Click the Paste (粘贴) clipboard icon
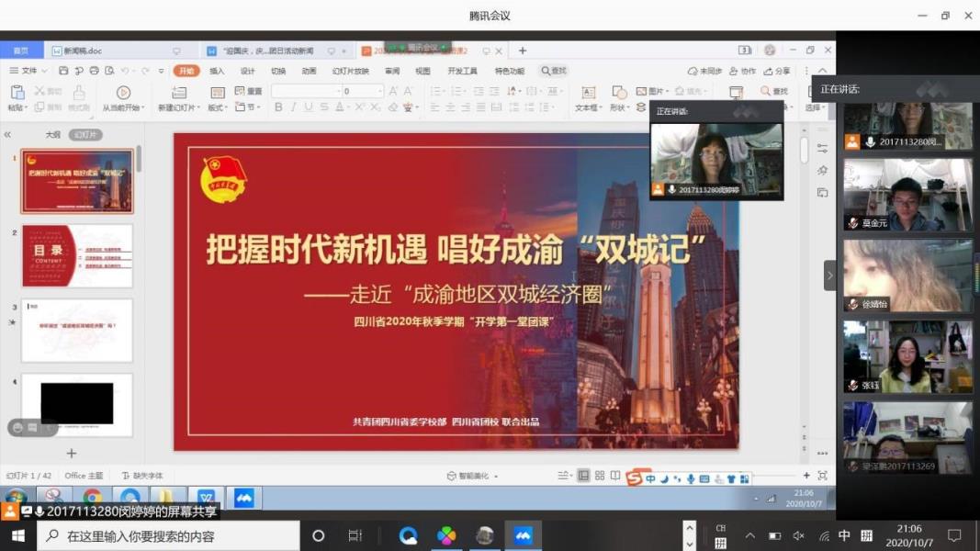The image size is (980, 551). (x=17, y=93)
